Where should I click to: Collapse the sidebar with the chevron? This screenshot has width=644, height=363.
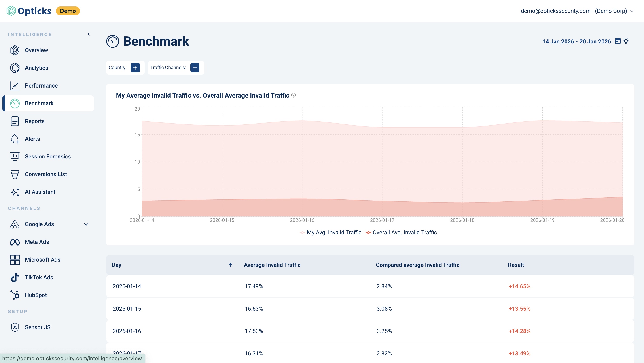[x=89, y=34]
